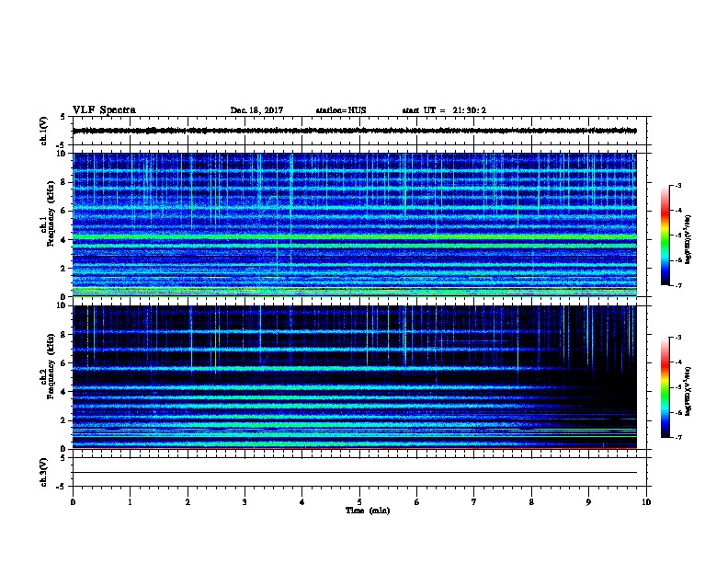
Task: Click time axis tick label "4"
Action: [x=302, y=502]
